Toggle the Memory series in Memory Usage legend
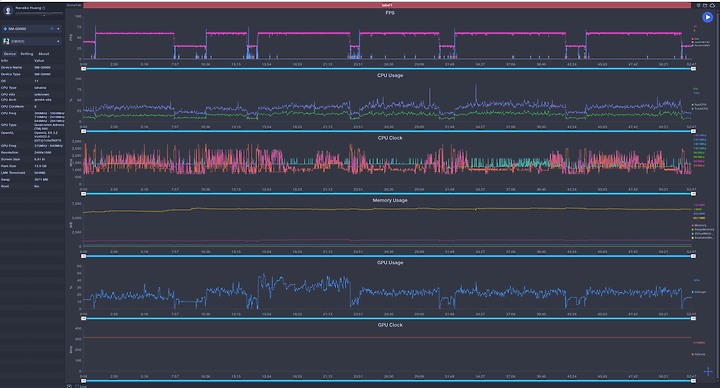Screen dimensions: 720x388 700,225
